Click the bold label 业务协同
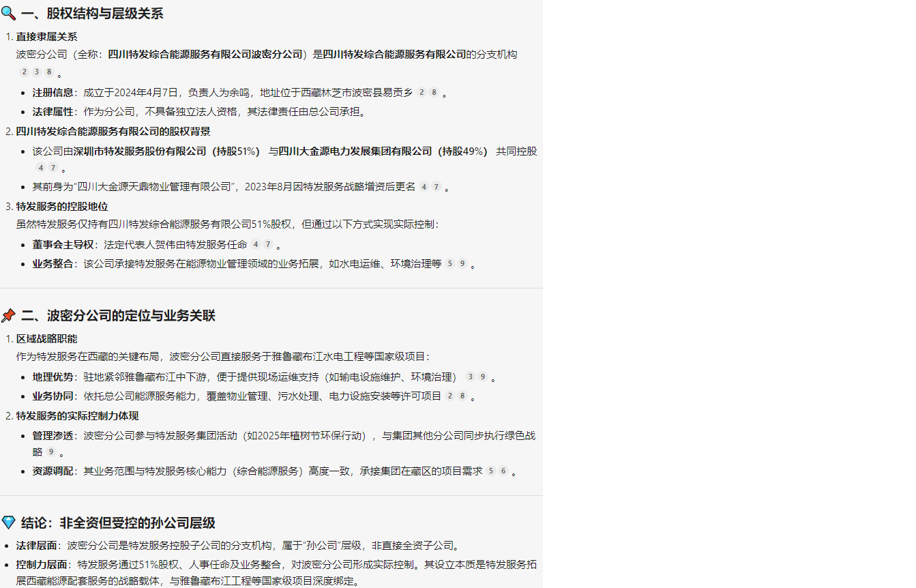The image size is (916, 588). (x=53, y=396)
